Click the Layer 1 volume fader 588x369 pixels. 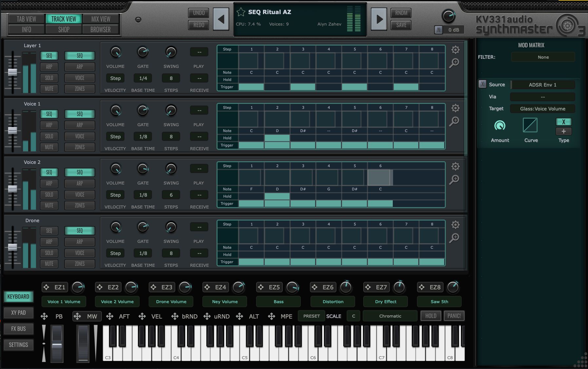coord(12,72)
